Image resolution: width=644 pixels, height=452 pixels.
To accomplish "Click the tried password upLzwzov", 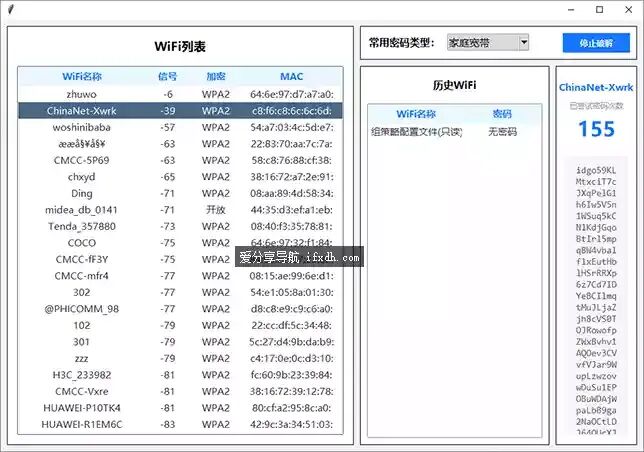I will tap(596, 376).
